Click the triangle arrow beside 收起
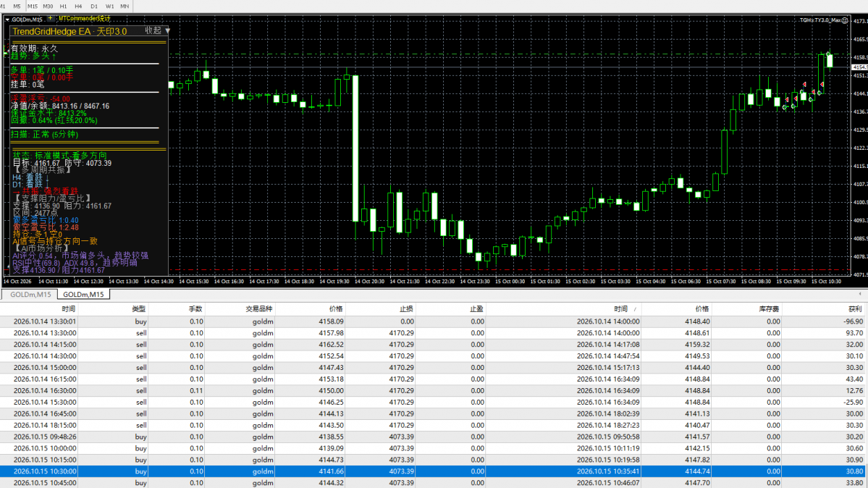 point(167,30)
